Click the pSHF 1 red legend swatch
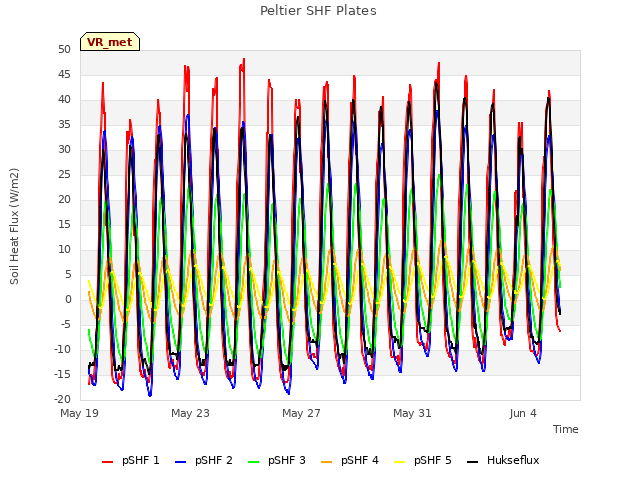This screenshot has height=480, width=640. (107, 462)
